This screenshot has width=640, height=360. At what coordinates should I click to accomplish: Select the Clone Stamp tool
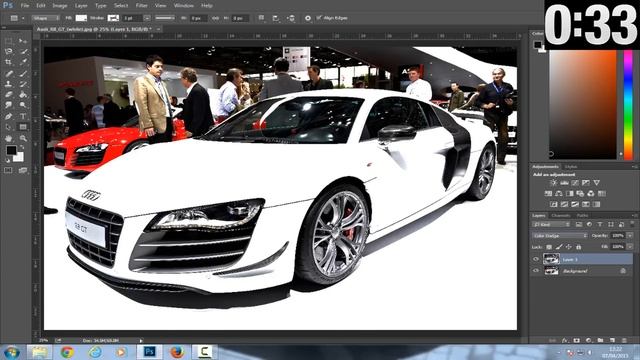click(x=9, y=84)
